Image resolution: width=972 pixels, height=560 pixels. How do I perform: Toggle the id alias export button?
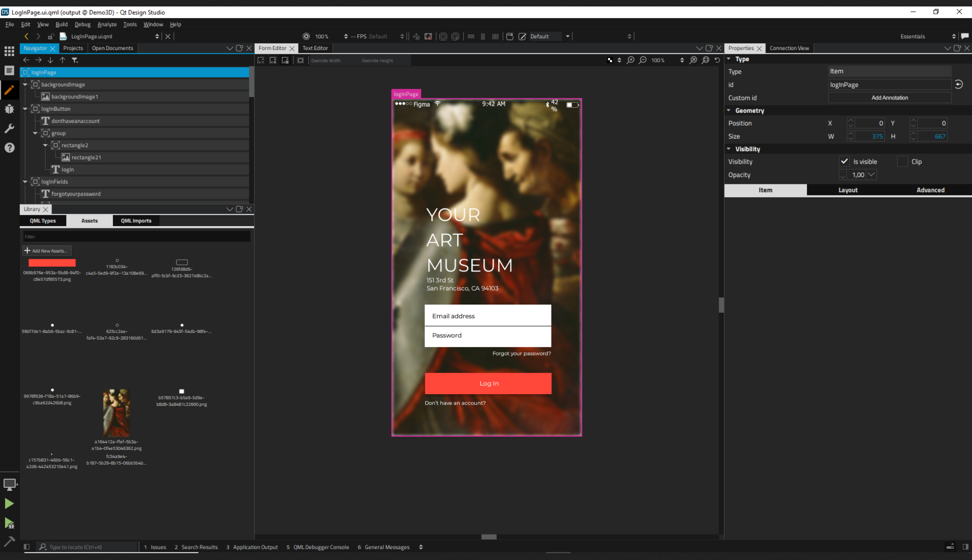click(959, 84)
